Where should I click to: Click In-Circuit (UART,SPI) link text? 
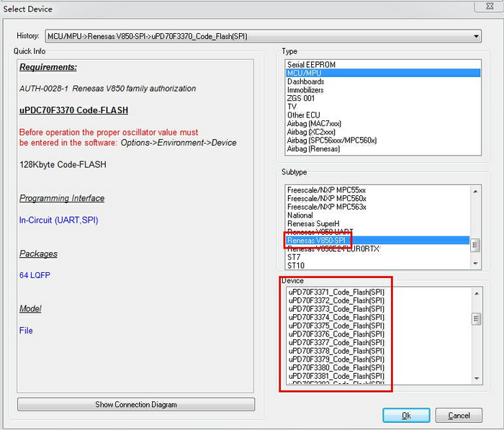[58, 220]
